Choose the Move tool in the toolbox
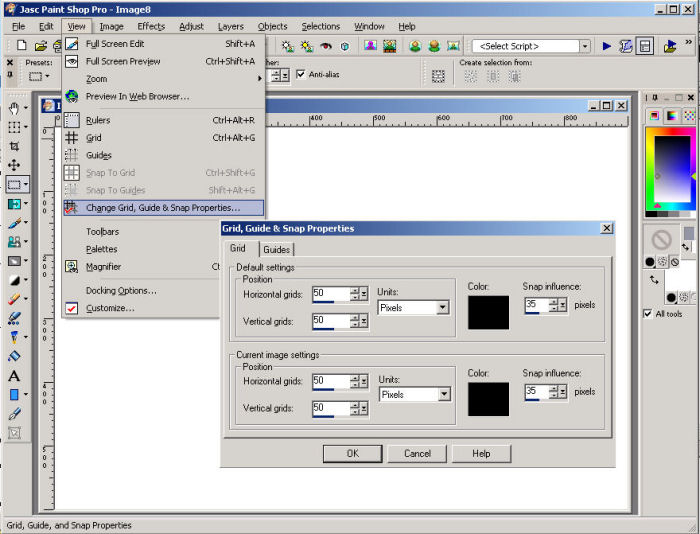The width and height of the screenshot is (700, 534). tap(14, 165)
